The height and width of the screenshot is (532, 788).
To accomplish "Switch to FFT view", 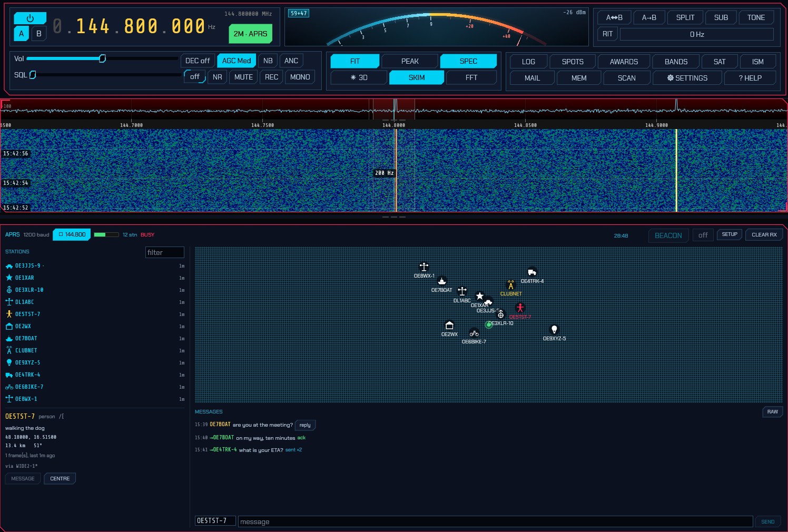I will (471, 78).
